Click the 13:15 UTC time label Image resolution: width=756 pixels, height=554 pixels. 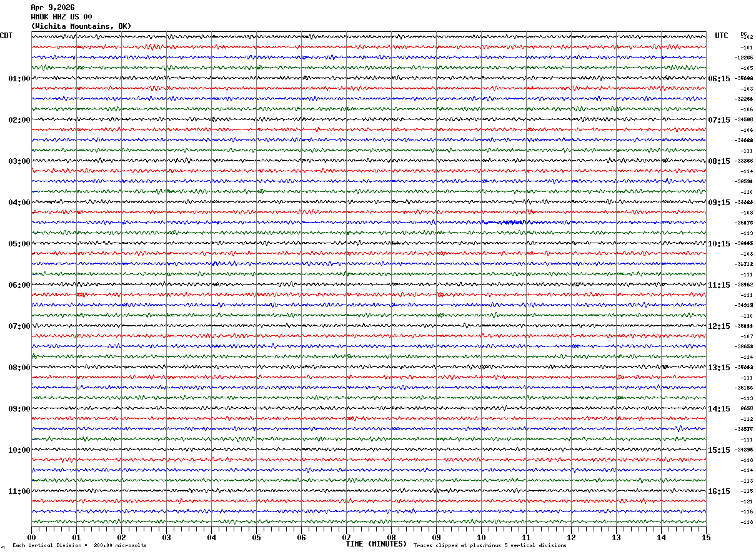(x=719, y=368)
